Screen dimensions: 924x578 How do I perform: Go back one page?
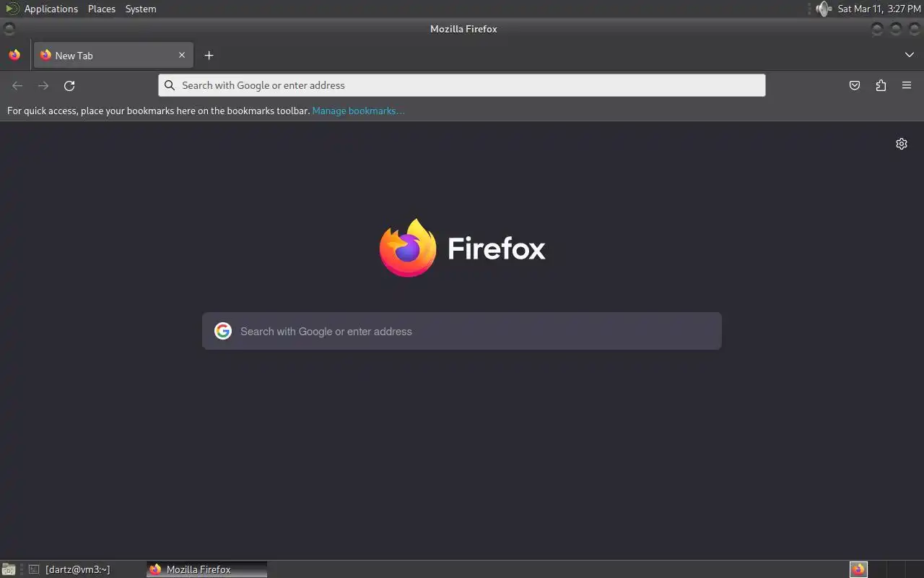[x=17, y=85]
